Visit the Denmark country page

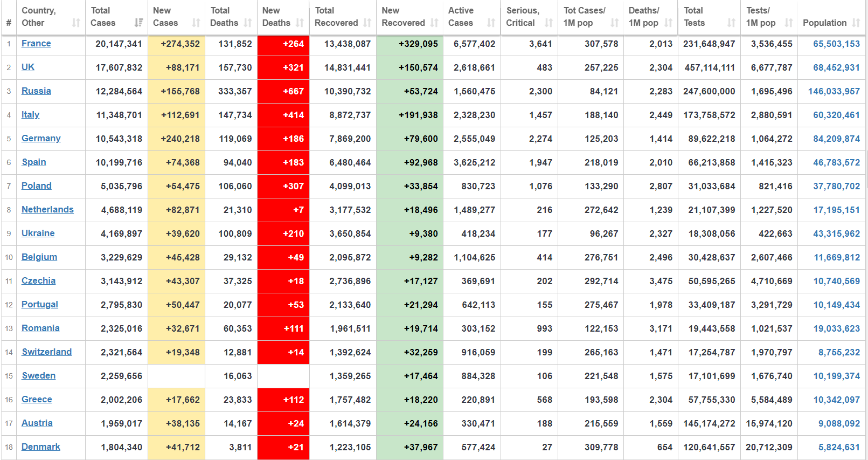point(41,447)
